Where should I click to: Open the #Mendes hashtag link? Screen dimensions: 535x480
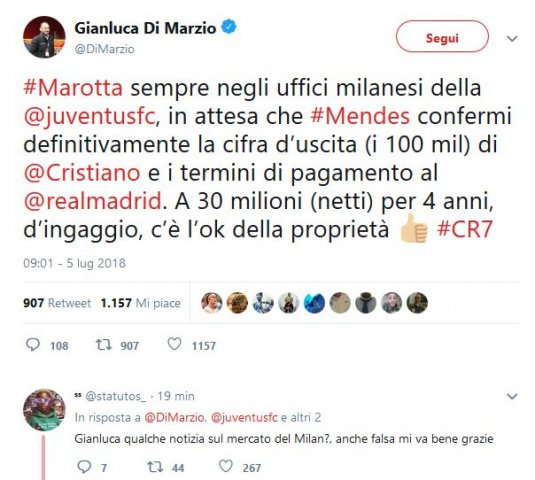(x=360, y=116)
